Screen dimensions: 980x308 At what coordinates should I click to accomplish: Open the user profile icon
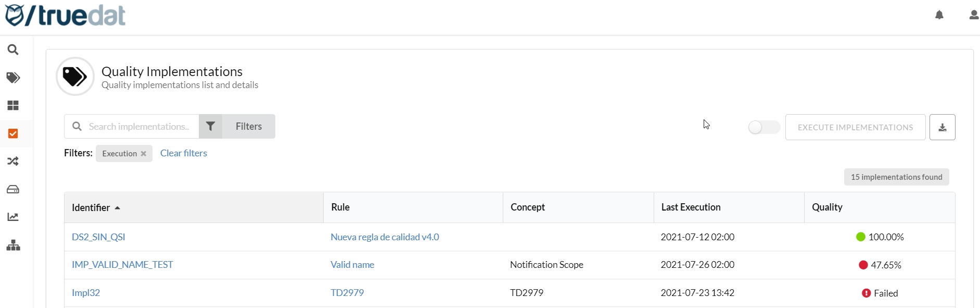(x=974, y=15)
